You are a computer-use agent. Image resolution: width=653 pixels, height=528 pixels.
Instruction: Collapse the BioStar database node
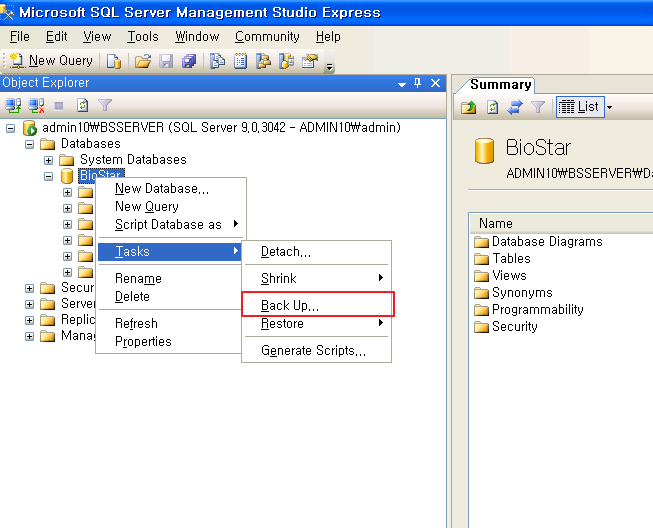coord(49,176)
